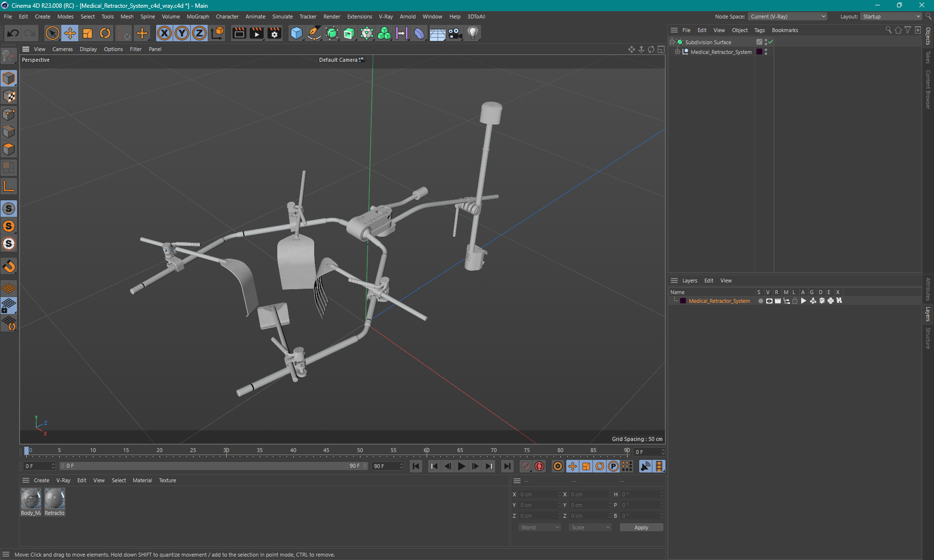
Task: Go to start of animation
Action: 416,466
